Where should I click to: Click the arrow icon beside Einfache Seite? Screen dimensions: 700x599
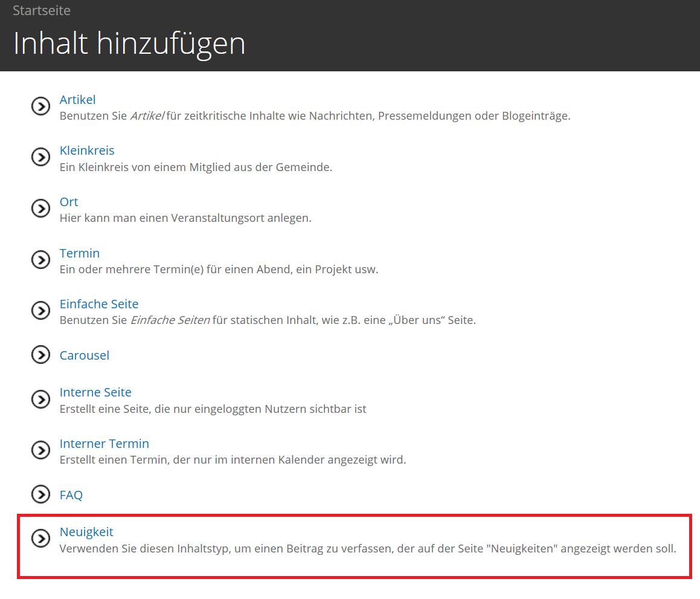[x=40, y=311]
